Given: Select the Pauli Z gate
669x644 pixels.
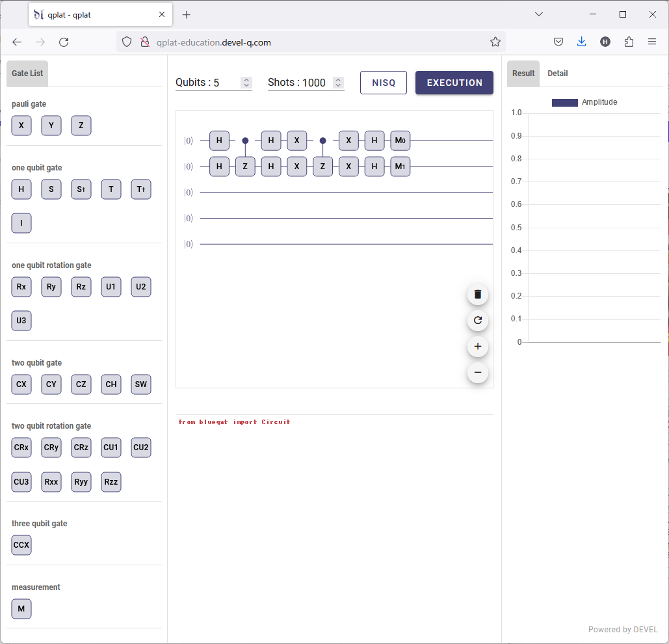Looking at the screenshot, I should [81, 126].
